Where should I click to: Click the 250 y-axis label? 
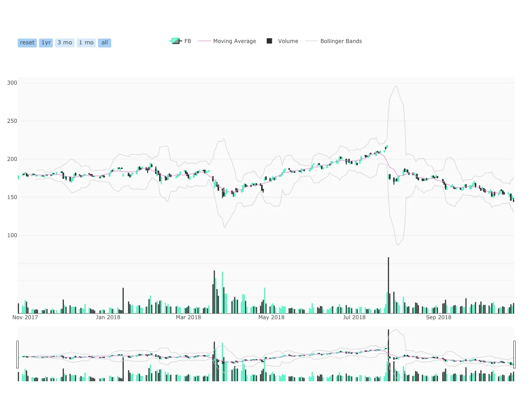click(x=12, y=121)
